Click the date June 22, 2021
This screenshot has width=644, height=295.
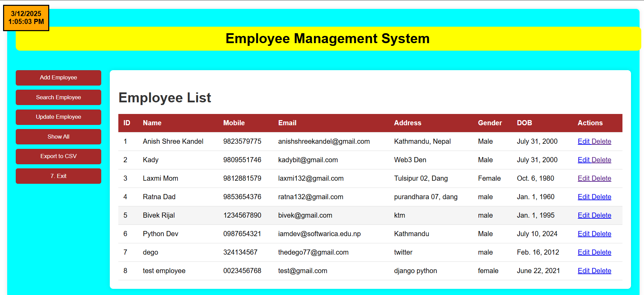click(x=538, y=271)
